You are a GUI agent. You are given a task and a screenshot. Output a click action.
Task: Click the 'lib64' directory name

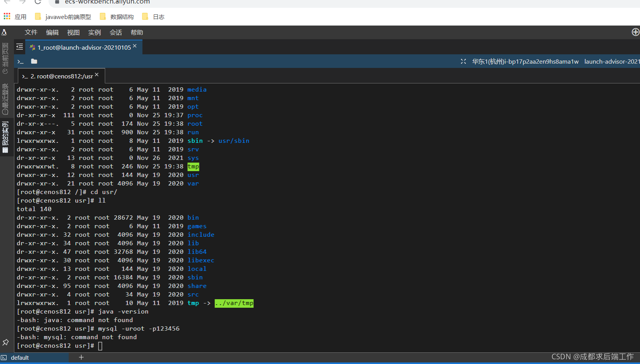click(x=197, y=252)
